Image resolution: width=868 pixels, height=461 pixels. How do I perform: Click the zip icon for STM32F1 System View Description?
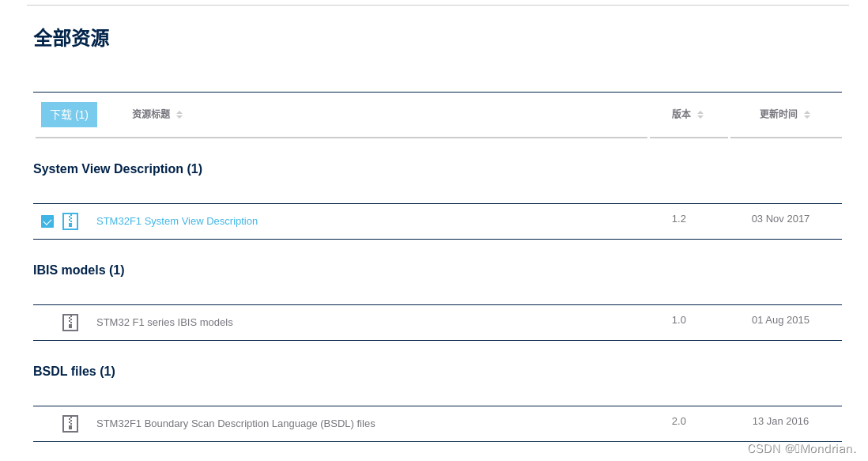point(70,221)
